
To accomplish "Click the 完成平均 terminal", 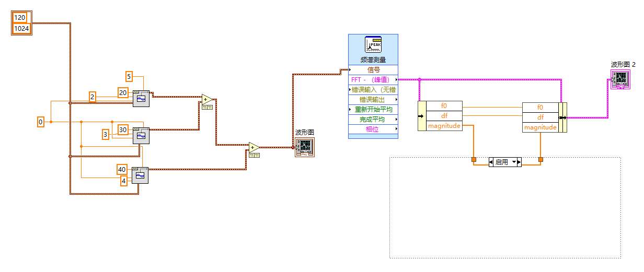I will [373, 120].
